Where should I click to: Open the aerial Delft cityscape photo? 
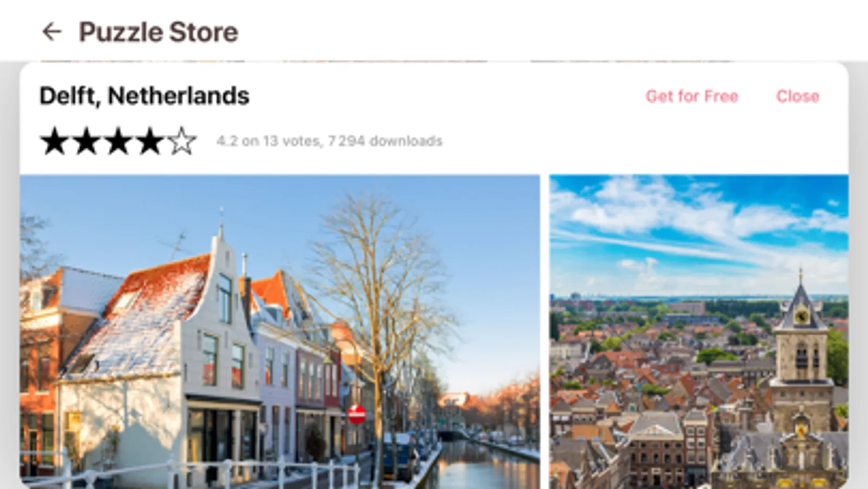699,331
